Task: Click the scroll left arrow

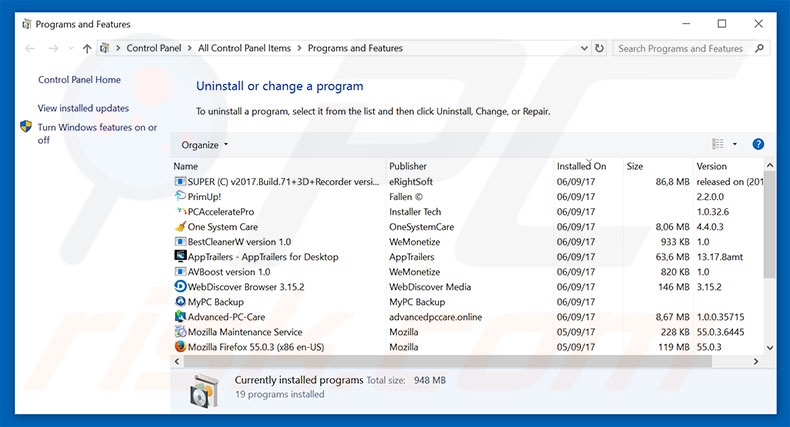Action: tap(177, 361)
